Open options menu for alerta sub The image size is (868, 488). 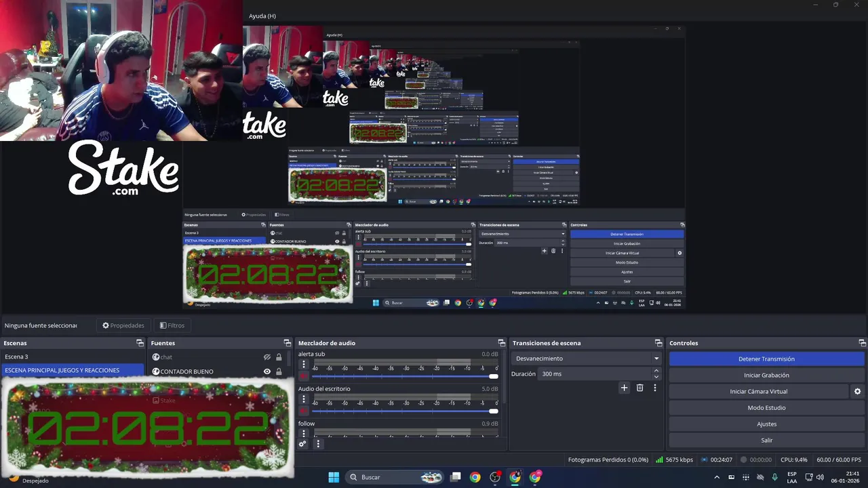[x=304, y=364]
